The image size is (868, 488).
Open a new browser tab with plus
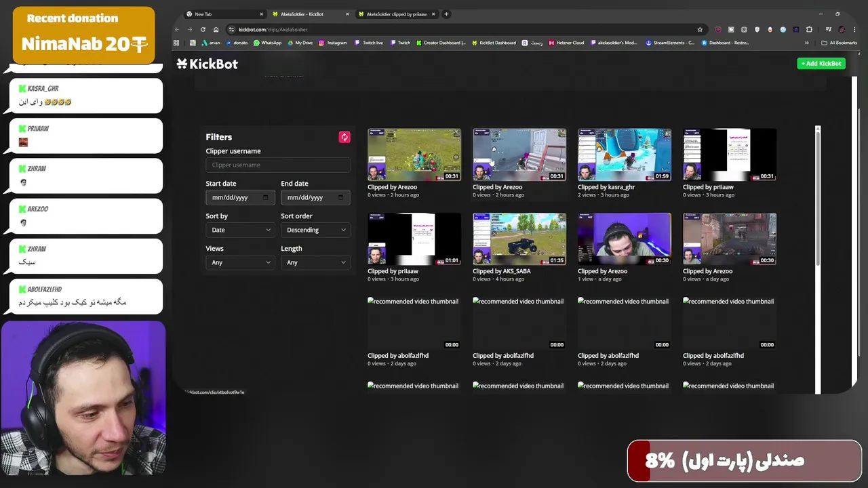point(446,14)
